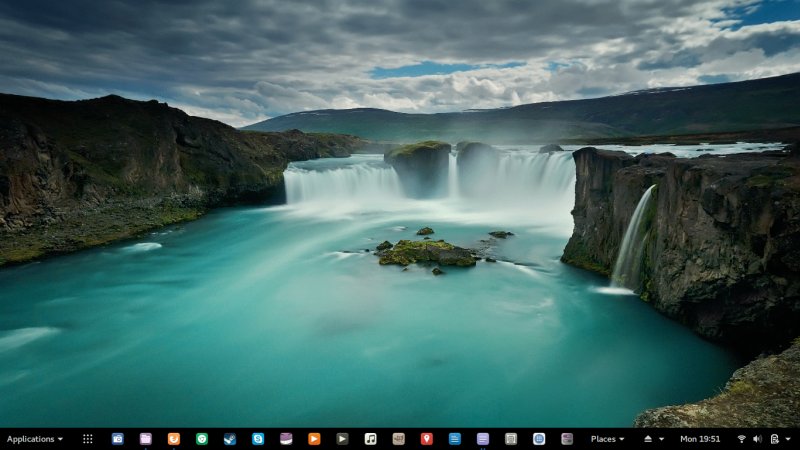Screen dimensions: 800x450
Task: Expand the arrow next to eject icon
Action: (x=662, y=439)
